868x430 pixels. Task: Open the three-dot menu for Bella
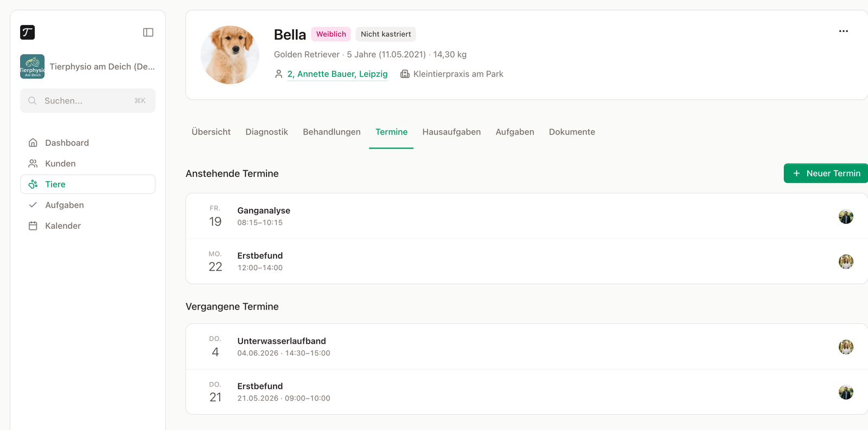point(843,31)
